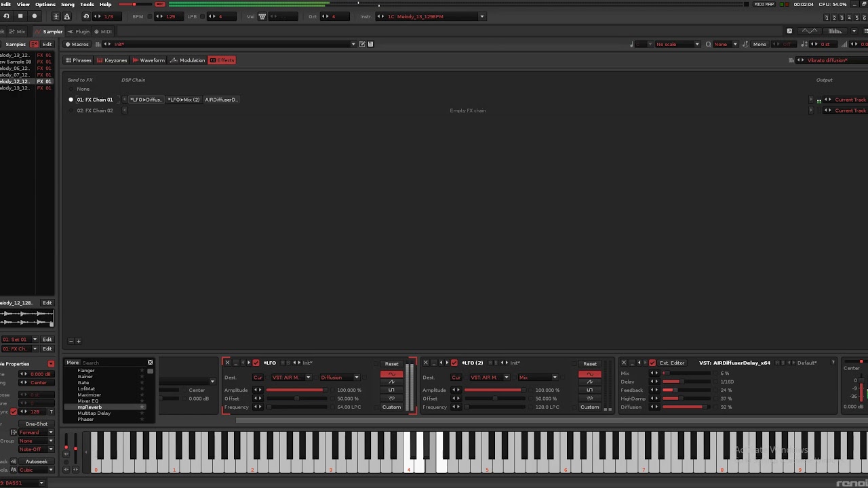Click the autoseek lock icon in sample properties
The width and height of the screenshot is (868, 488).
click(x=13, y=462)
